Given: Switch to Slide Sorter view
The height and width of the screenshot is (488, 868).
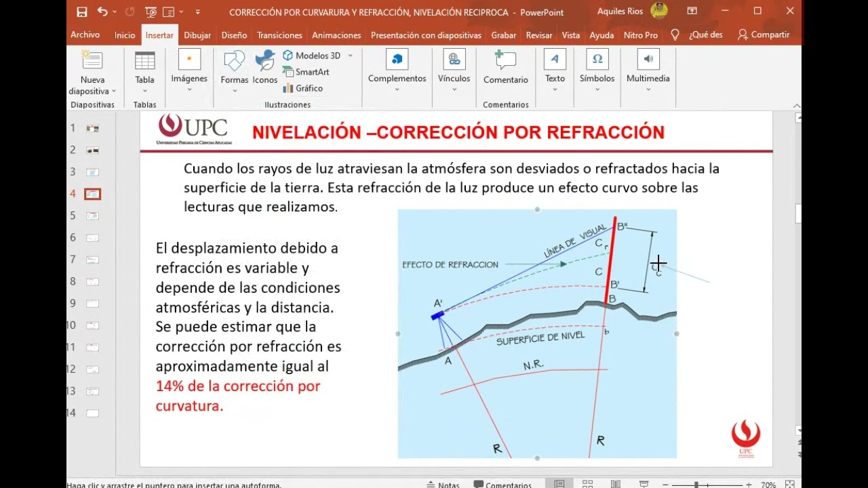Looking at the screenshot, I should click(x=587, y=485).
